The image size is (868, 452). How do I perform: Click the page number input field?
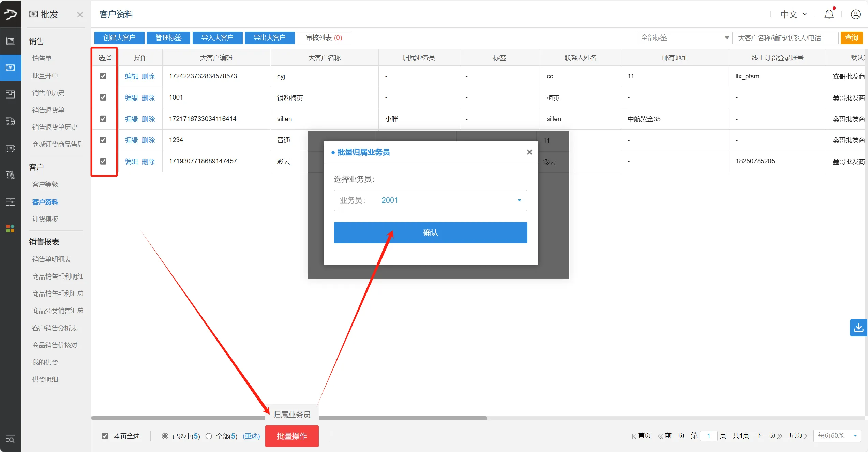click(x=709, y=436)
